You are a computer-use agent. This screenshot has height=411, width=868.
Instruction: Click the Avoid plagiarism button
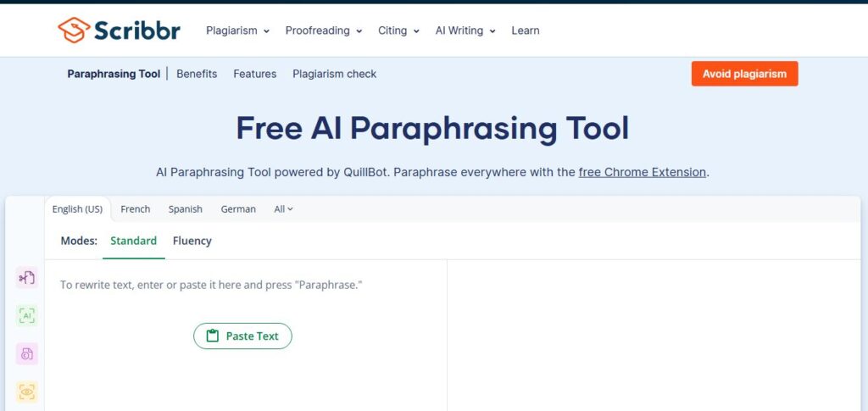coord(744,74)
